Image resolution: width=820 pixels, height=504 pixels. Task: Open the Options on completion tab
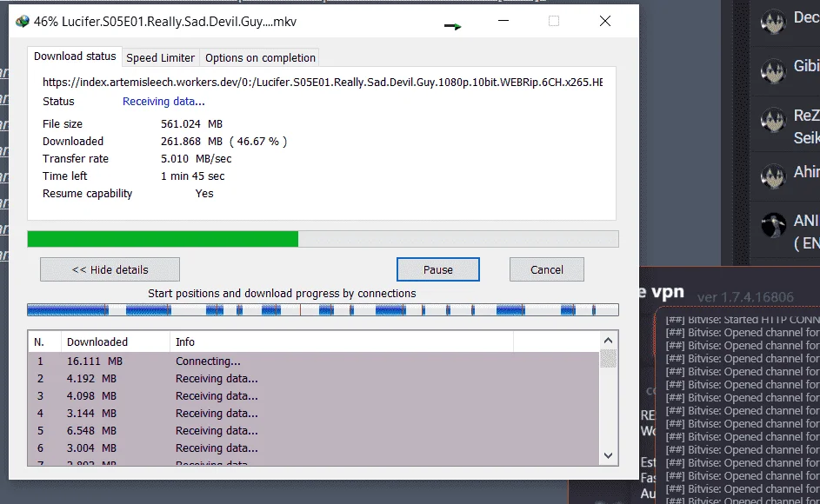(x=260, y=57)
